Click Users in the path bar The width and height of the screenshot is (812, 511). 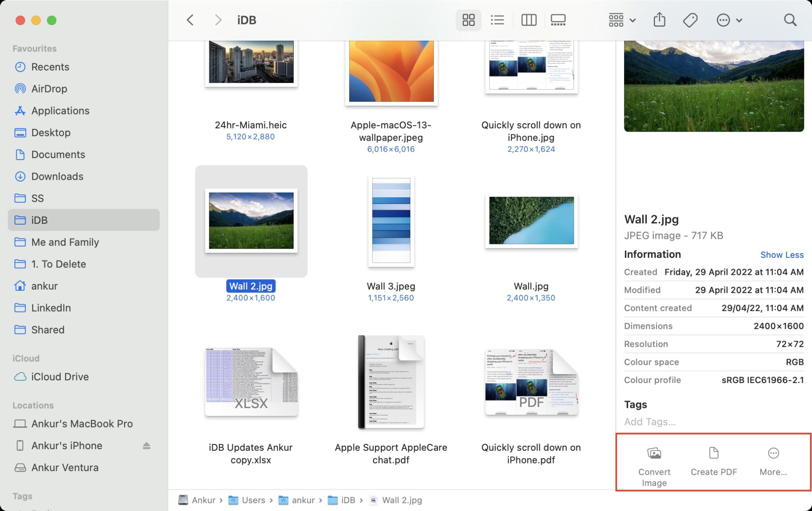click(247, 500)
